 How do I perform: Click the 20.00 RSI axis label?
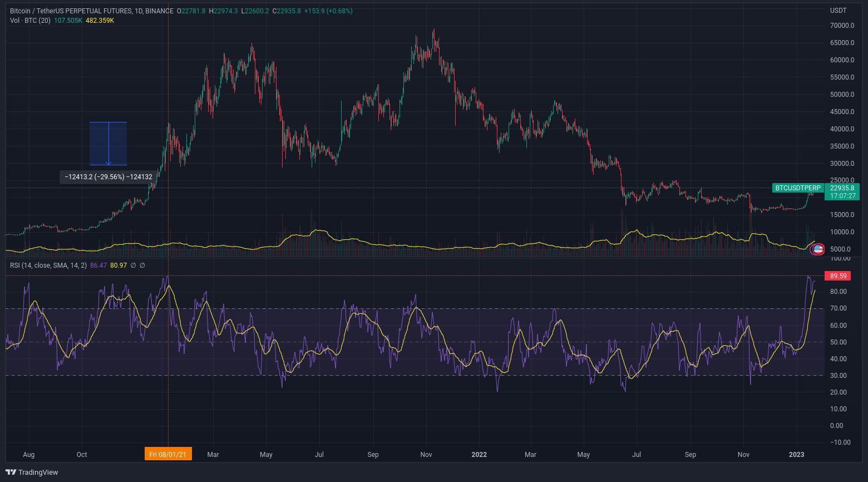coord(839,392)
